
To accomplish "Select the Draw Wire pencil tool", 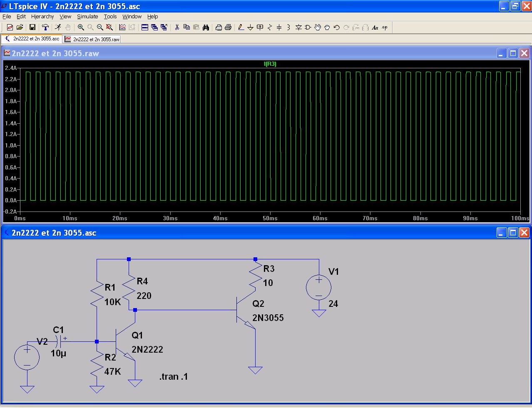I will tap(241, 27).
